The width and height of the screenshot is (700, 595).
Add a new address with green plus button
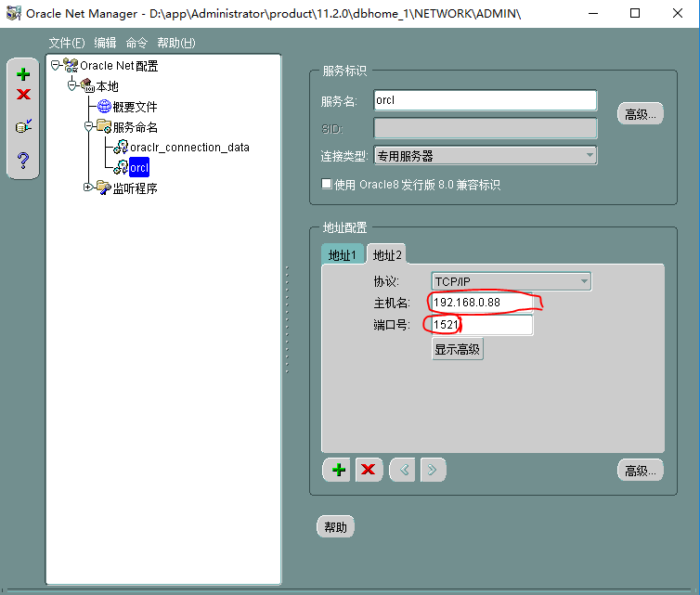(339, 470)
